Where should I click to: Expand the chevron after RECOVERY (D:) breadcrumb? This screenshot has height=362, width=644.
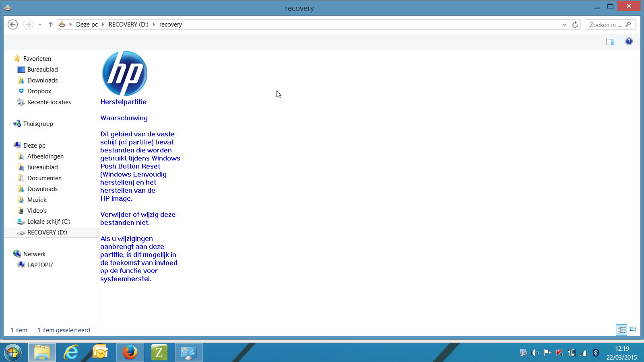[154, 25]
